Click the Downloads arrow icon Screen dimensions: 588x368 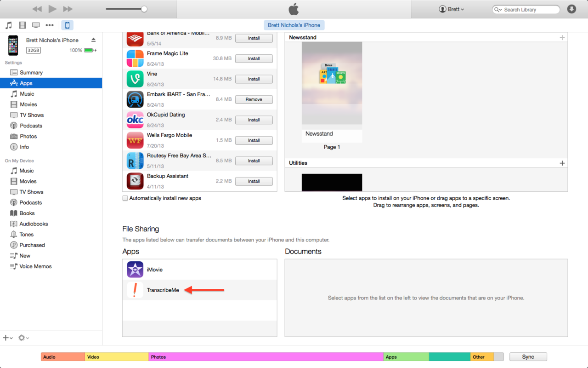point(571,9)
